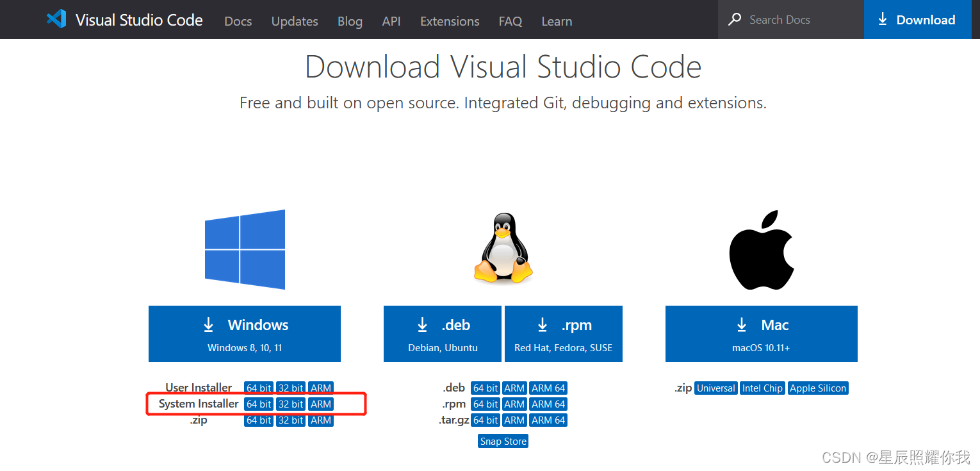Download the Linux .rpm ARM 64
980x471 pixels.
pyautogui.click(x=548, y=404)
